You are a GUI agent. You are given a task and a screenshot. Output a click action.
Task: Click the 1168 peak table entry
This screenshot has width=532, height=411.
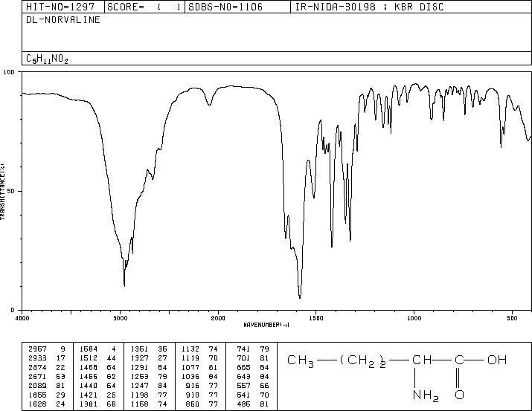[x=139, y=404]
